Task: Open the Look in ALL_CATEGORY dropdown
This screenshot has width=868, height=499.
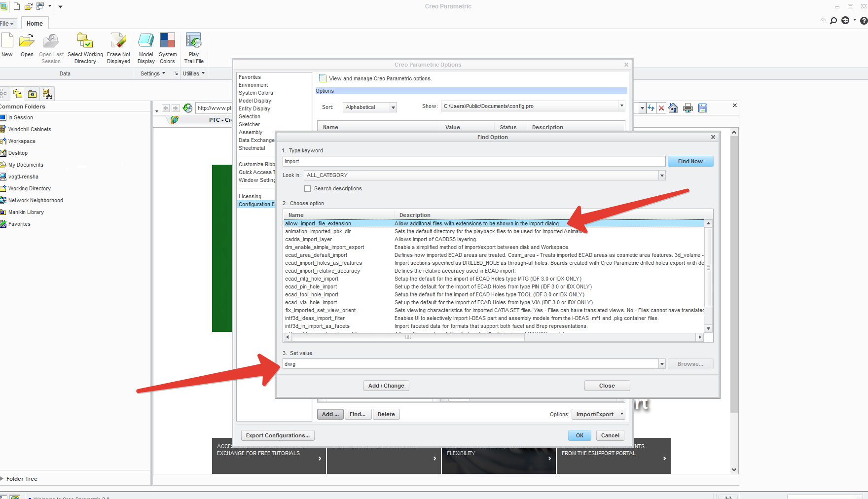Action: [662, 175]
